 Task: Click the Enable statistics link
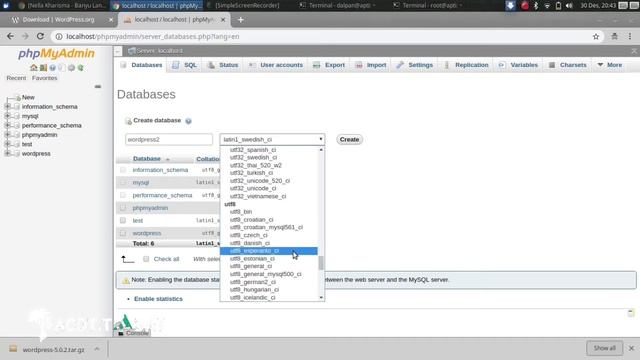point(158,299)
